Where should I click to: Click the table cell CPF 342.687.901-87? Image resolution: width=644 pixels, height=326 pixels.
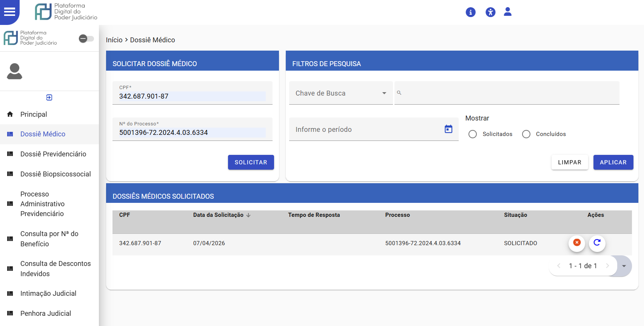coord(140,243)
